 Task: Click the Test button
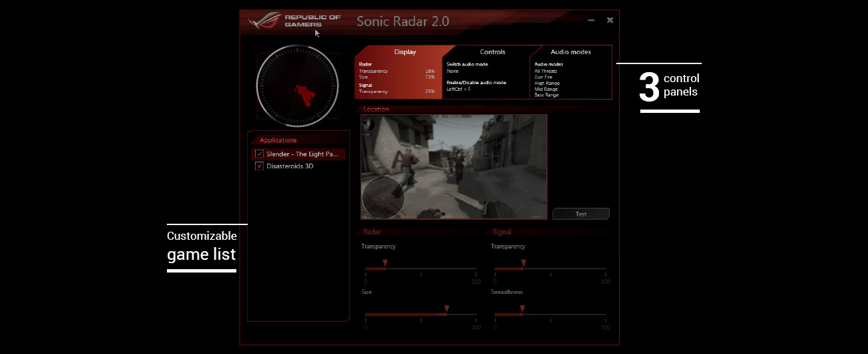581,214
